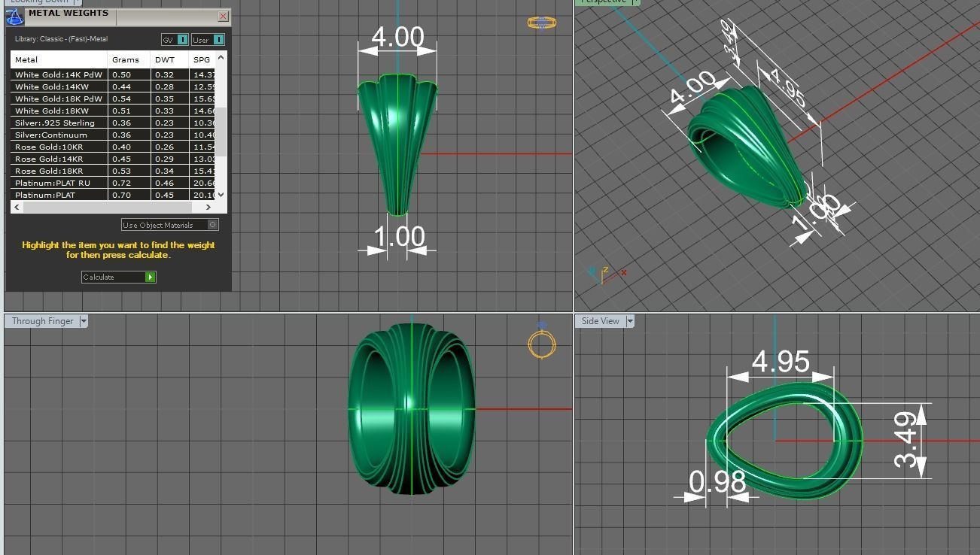
Task: Click the 1.00 dimension in Looking Down view
Action: (399, 237)
